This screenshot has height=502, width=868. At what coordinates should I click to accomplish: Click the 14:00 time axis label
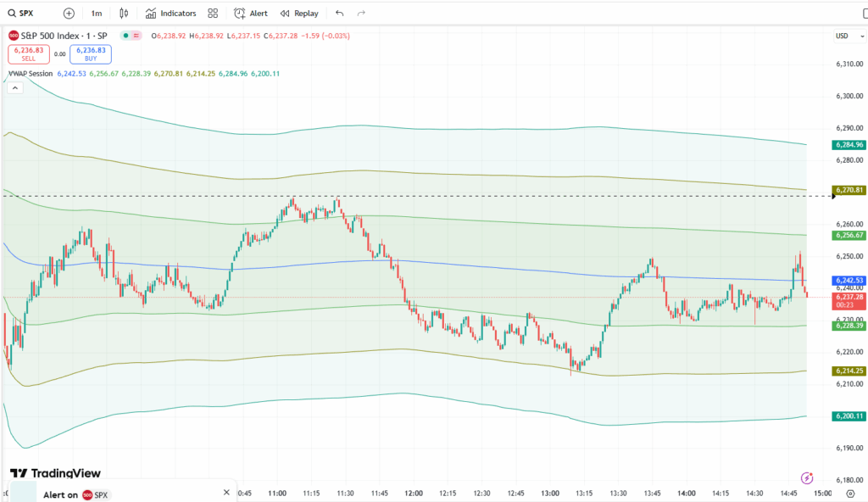click(x=687, y=494)
